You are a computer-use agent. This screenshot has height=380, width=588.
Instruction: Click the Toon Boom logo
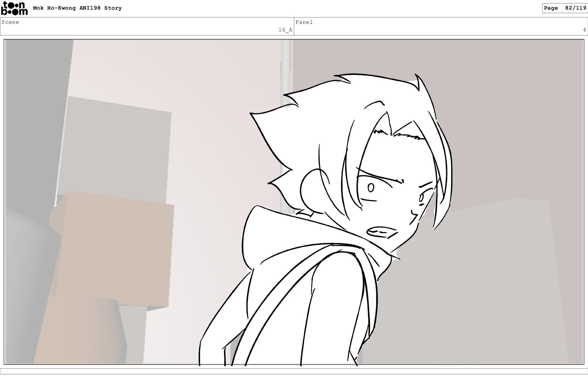click(14, 8)
